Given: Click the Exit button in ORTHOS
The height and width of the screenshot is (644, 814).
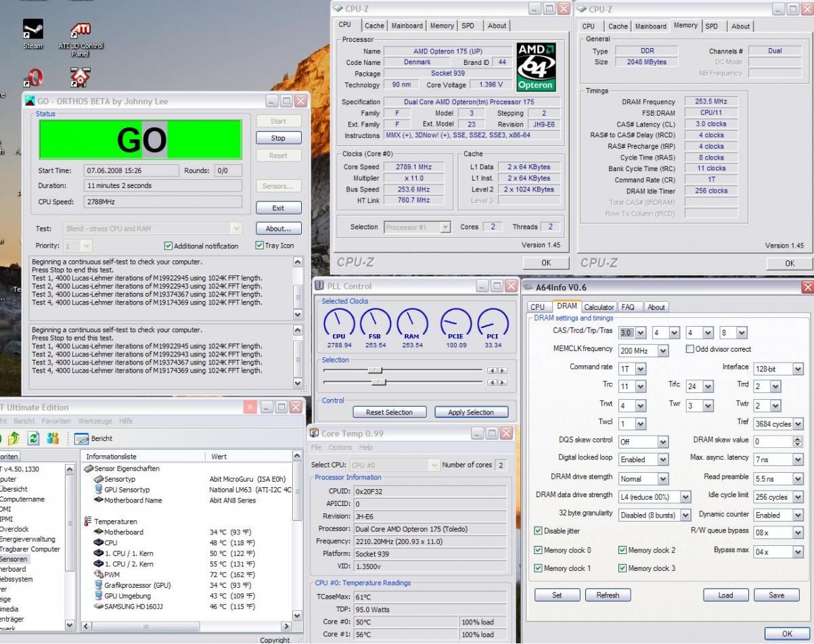Looking at the screenshot, I should click(278, 208).
